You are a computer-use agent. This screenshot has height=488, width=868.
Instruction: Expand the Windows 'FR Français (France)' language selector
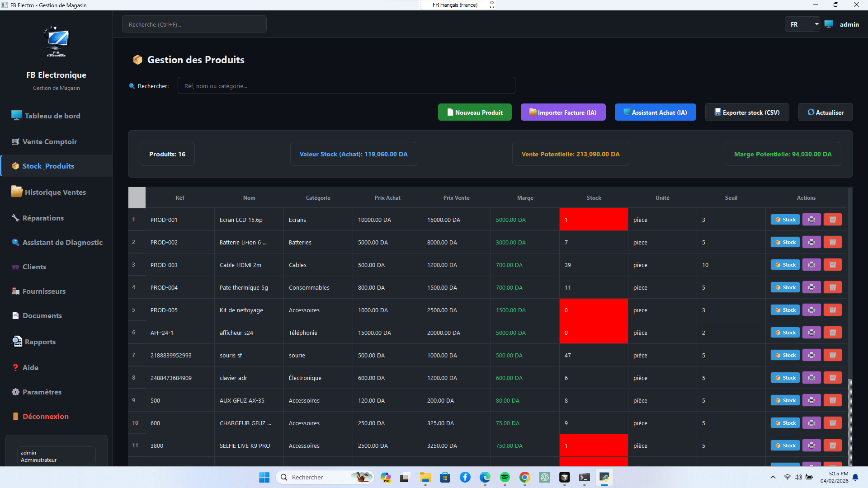tap(492, 5)
